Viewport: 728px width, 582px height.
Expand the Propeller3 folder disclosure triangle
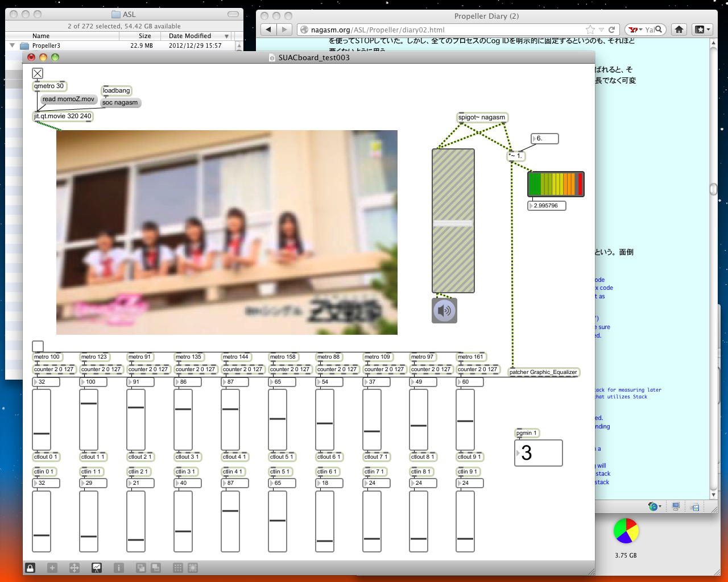(x=12, y=45)
